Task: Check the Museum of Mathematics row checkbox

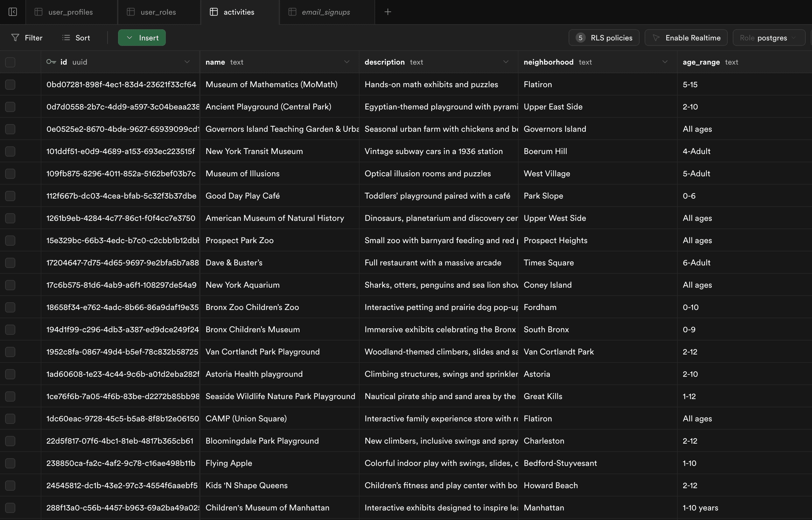Action: [10, 84]
